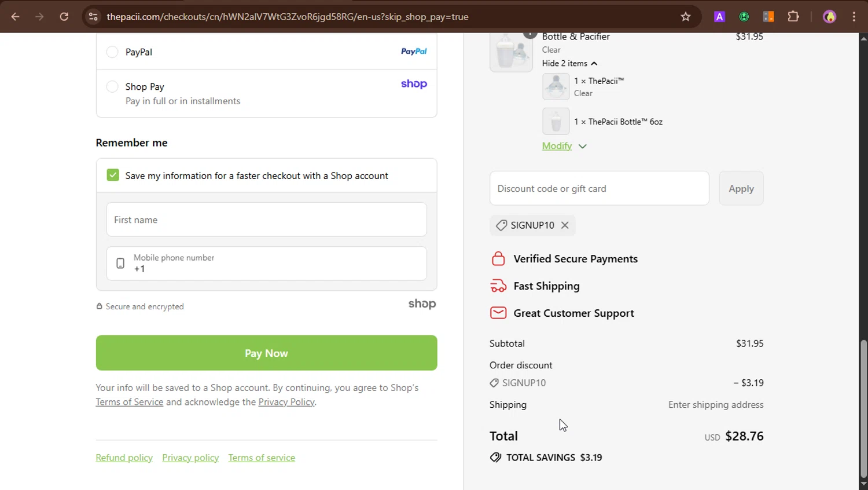Click the Fast Shipping truck icon

(498, 286)
